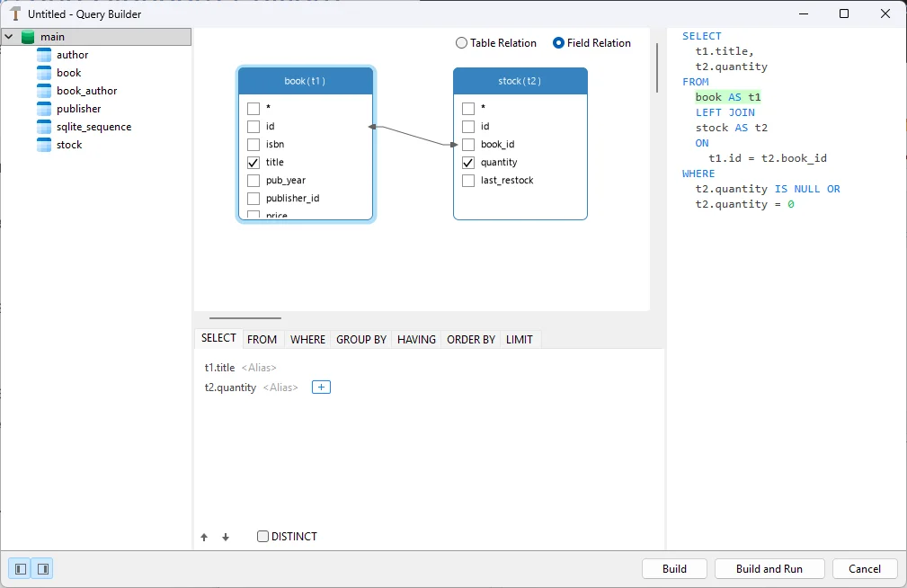Switch to the SELECT tab
This screenshot has width=907, height=588.
point(218,339)
